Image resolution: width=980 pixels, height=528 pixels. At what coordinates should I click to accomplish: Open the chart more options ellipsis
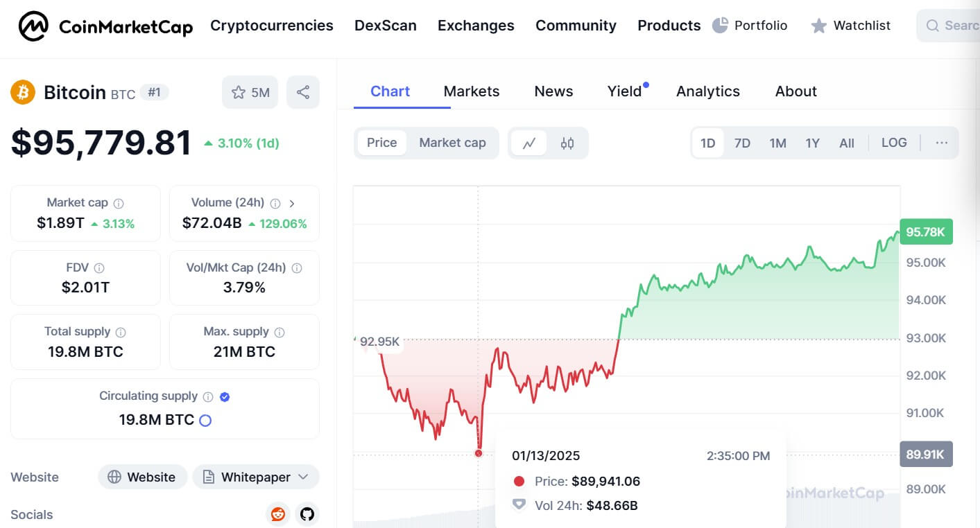(941, 143)
